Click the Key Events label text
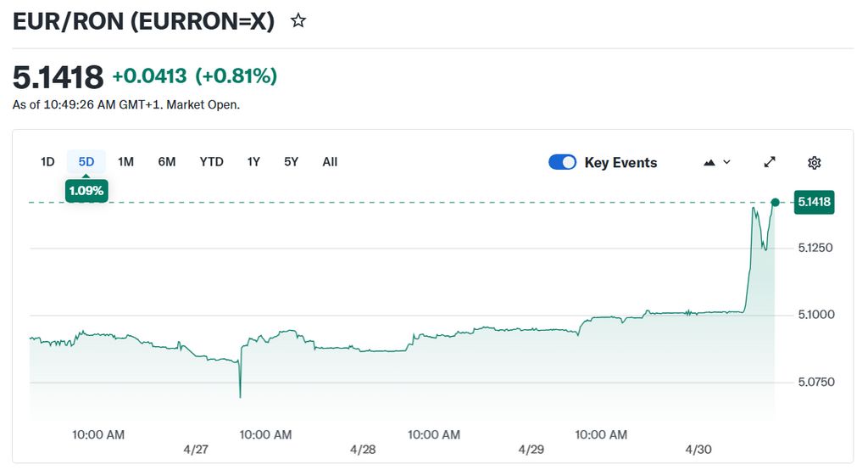 620,163
